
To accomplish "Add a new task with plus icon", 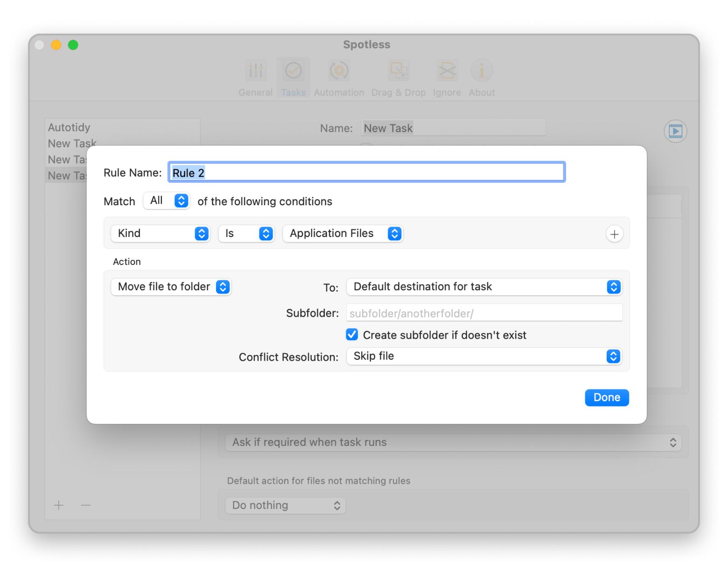I will (x=59, y=505).
